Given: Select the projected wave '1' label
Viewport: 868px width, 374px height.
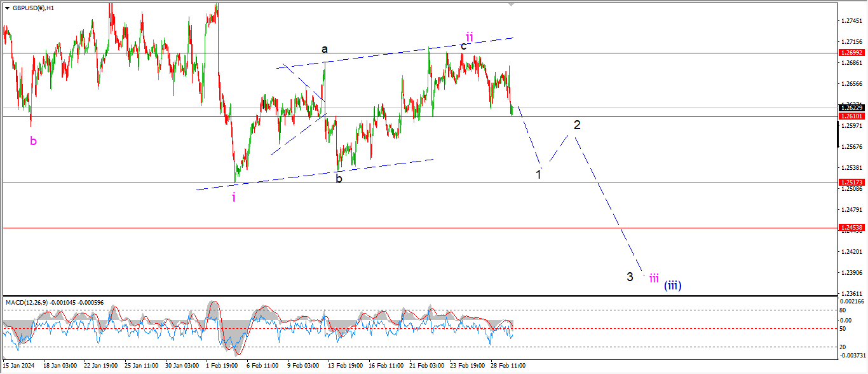Looking at the screenshot, I should pyautogui.click(x=538, y=174).
